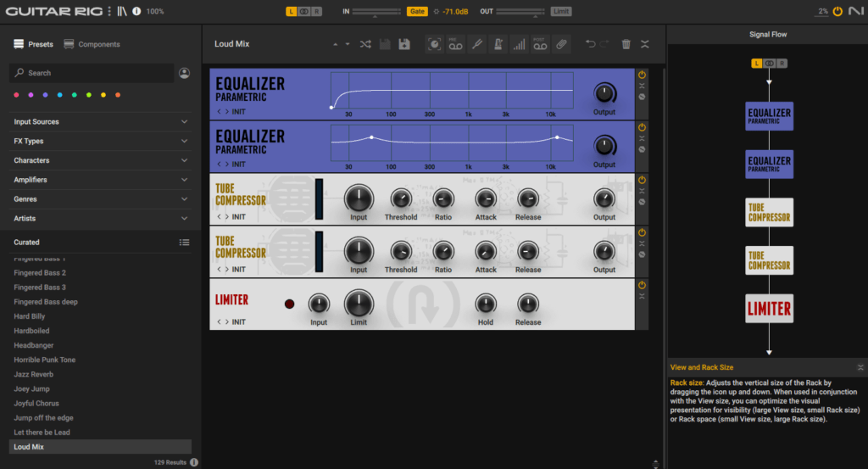This screenshot has height=469, width=868.
Task: Click the metronome icon in toolbar
Action: 498,44
